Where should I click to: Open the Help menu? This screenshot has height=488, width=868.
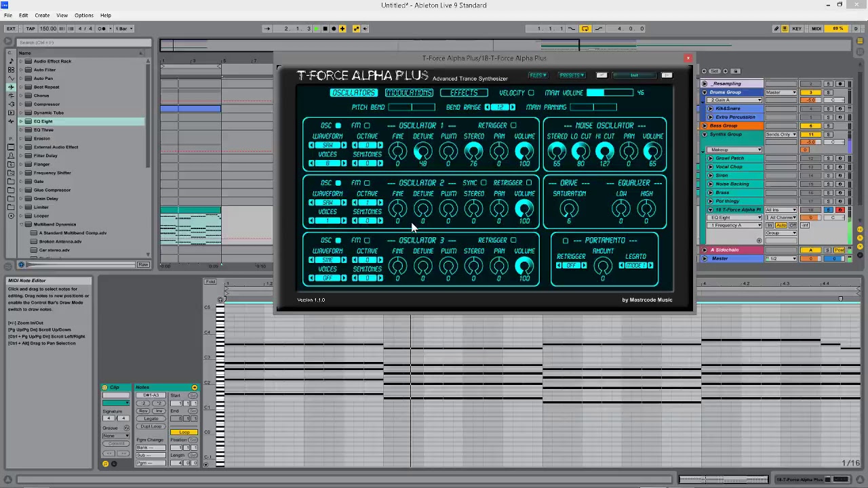click(106, 15)
